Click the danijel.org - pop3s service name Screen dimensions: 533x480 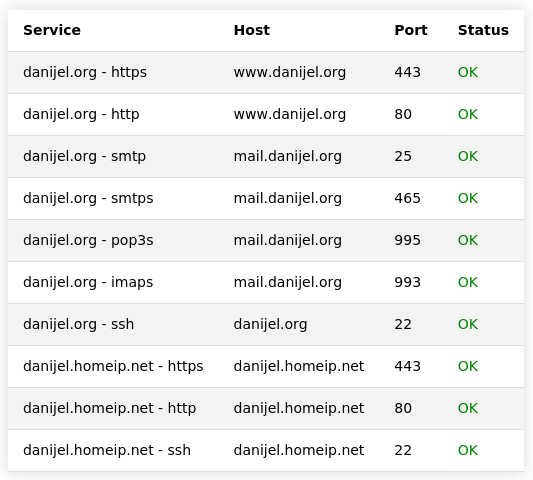(88, 240)
